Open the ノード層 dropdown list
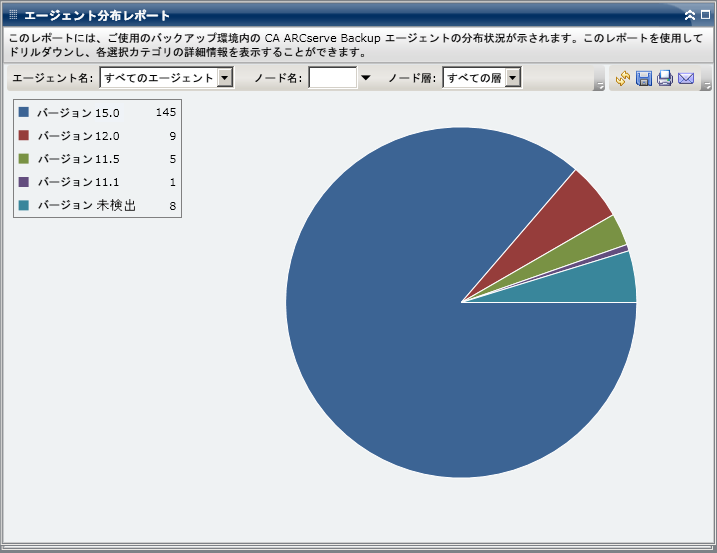717x553 pixels. (513, 78)
